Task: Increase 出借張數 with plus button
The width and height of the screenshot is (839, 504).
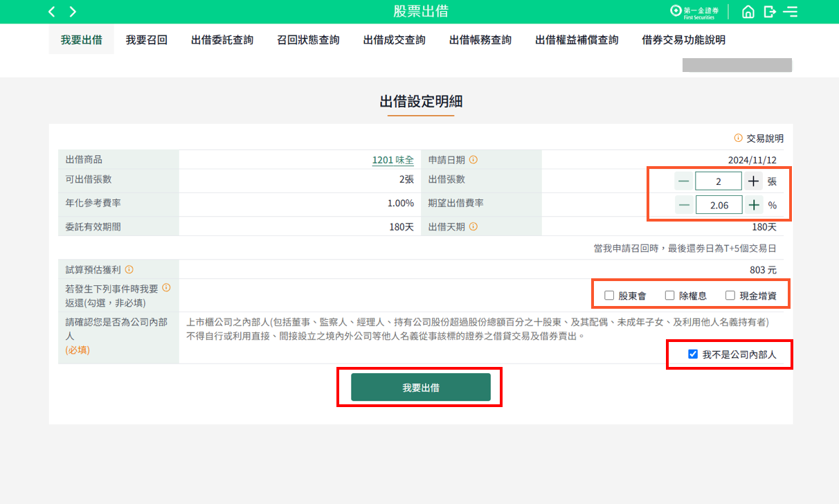Action: pyautogui.click(x=754, y=181)
